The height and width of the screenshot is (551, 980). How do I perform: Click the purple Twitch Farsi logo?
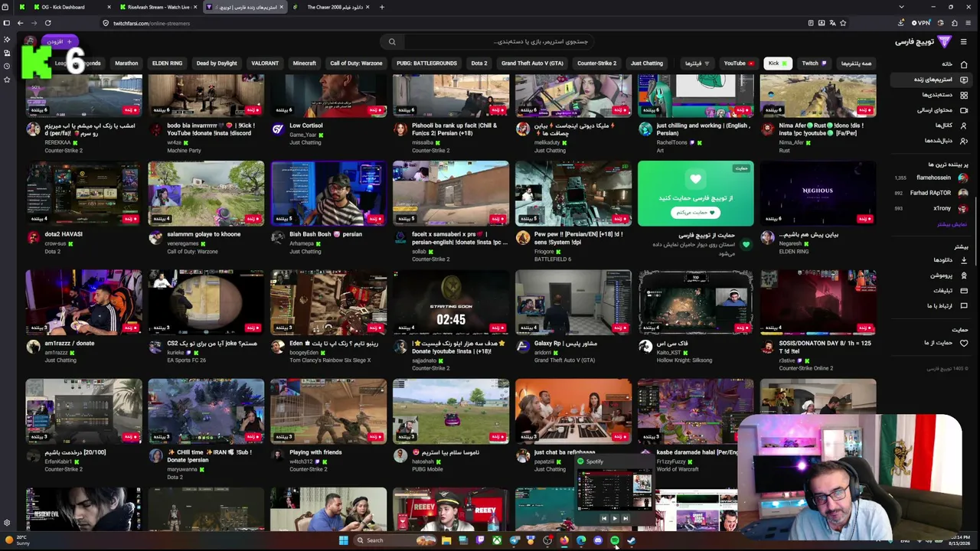(945, 41)
